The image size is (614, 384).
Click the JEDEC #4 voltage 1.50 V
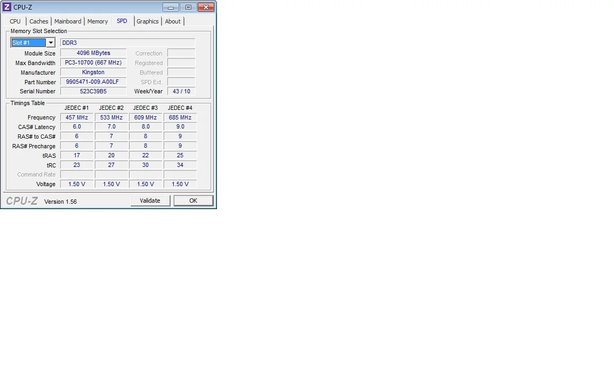click(x=180, y=184)
